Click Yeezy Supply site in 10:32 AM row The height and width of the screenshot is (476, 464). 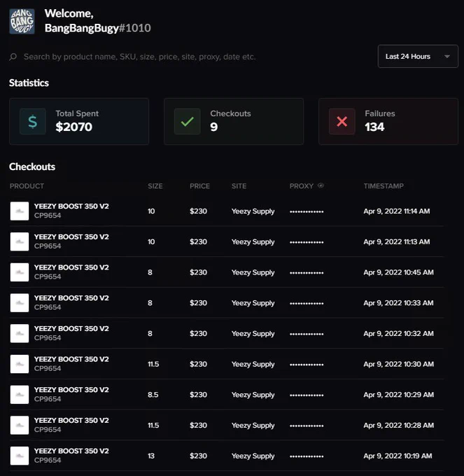pyautogui.click(x=253, y=334)
